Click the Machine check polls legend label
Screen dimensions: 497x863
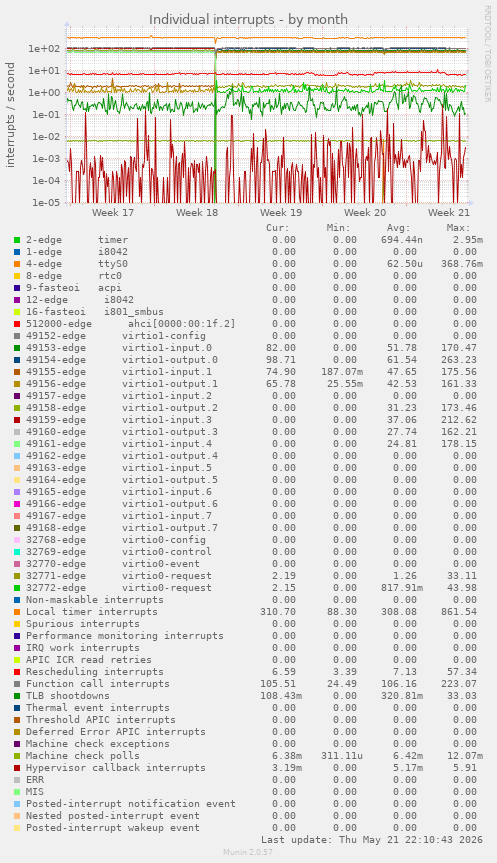[83, 756]
